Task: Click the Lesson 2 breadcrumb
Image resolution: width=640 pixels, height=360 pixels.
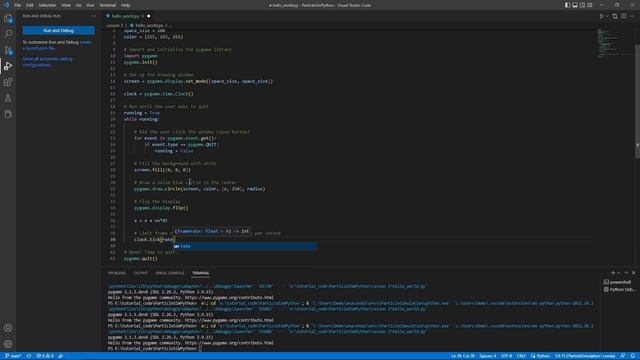Action: tap(114, 25)
